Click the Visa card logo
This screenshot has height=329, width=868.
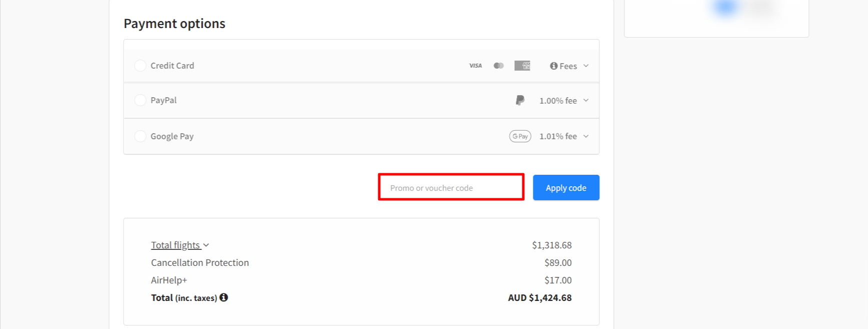click(x=475, y=66)
